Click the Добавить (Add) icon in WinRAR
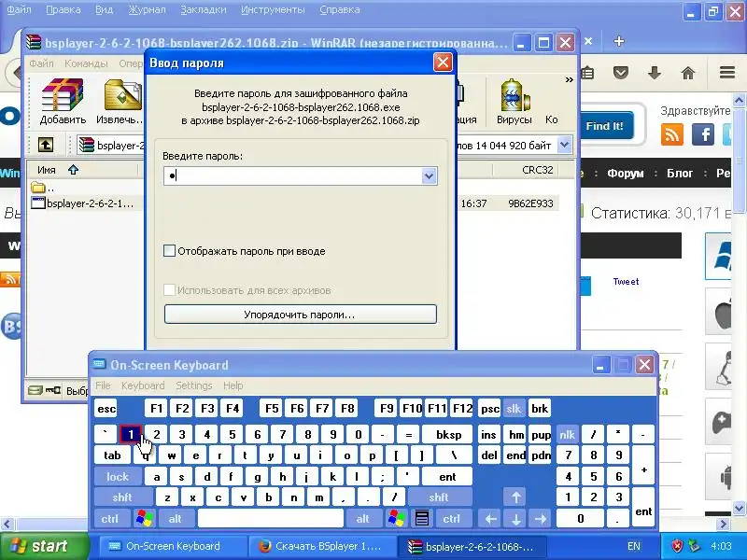Screen dimensions: 747x560 (63, 102)
